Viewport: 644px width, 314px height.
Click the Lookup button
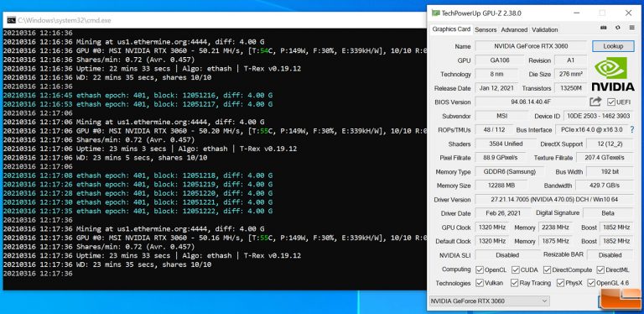point(613,46)
